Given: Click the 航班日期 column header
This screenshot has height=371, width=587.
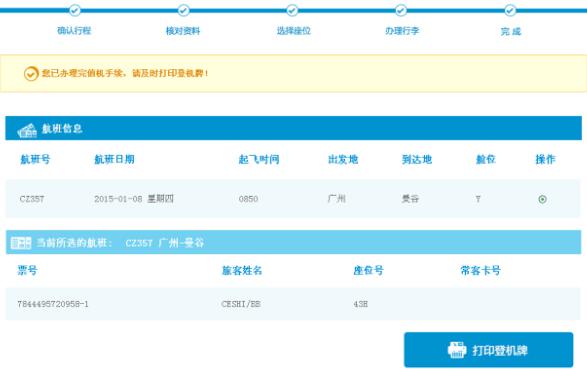Looking at the screenshot, I should point(115,159).
